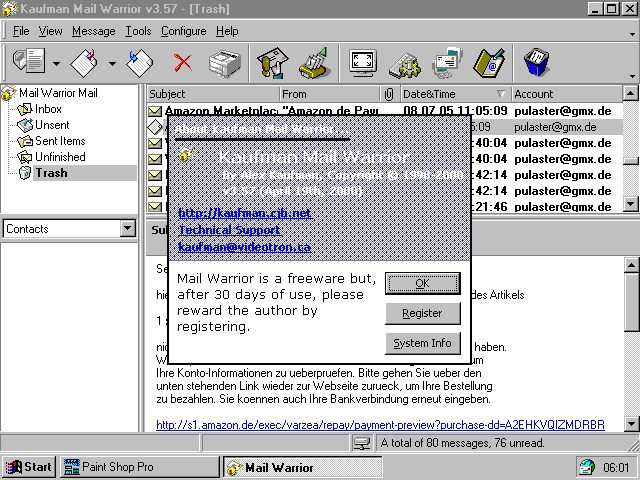Sort by the Date&Time column header

(x=455, y=94)
